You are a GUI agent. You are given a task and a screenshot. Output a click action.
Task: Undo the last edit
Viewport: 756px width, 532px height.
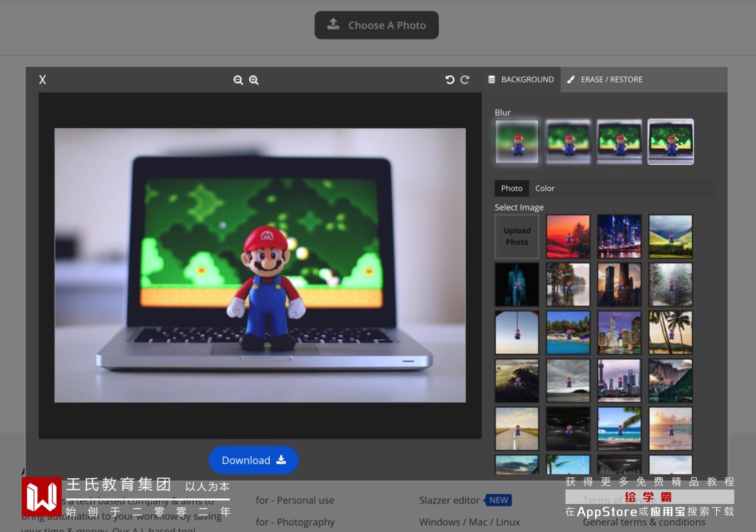coord(450,80)
